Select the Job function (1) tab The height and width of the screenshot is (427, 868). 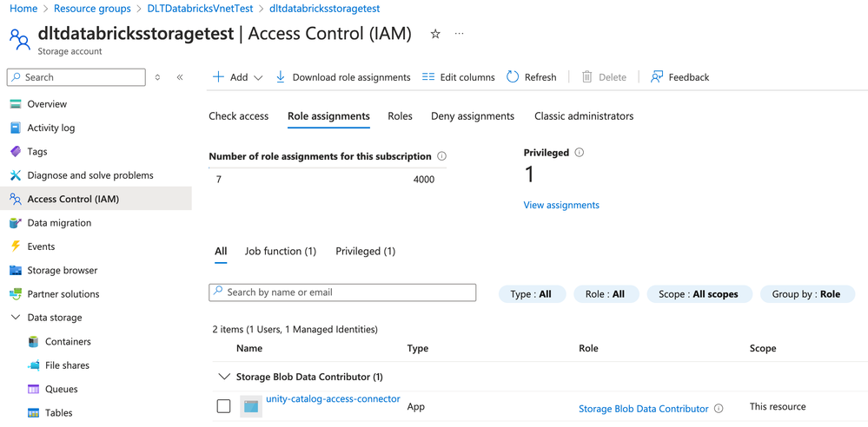[x=280, y=251]
